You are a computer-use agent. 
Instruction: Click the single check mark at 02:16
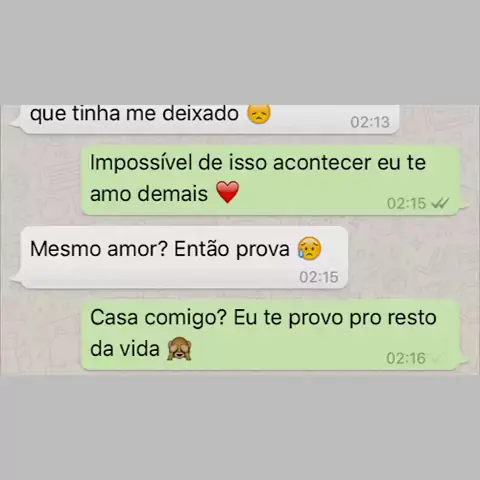[436, 359]
